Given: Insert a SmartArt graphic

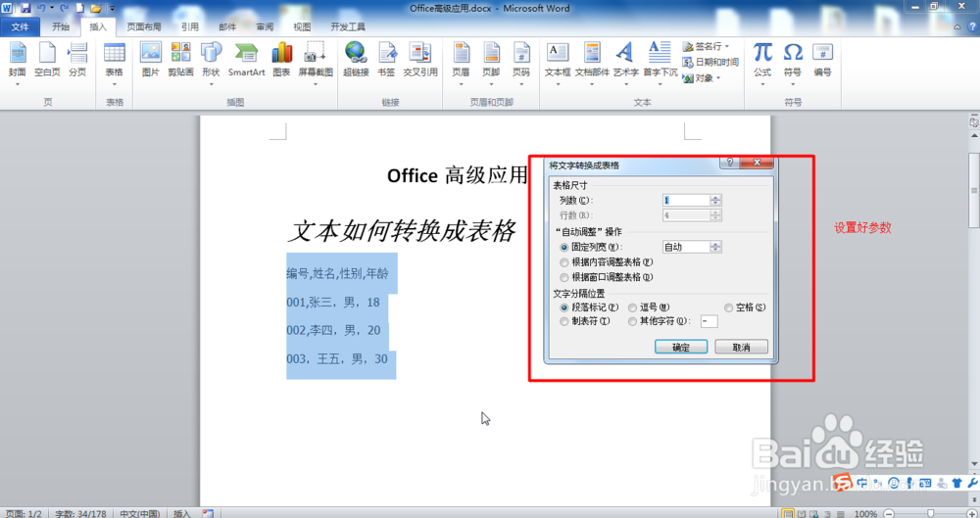Looking at the screenshot, I should click(246, 61).
